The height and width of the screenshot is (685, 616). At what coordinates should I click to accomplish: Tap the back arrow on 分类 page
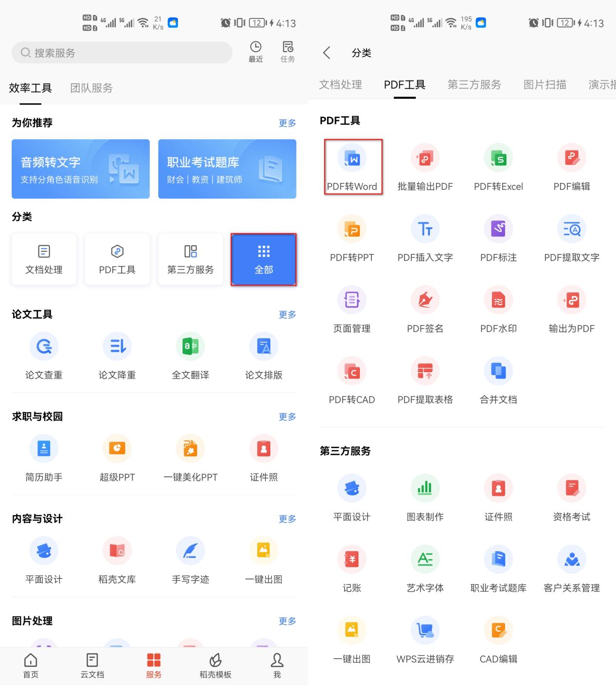pos(326,53)
